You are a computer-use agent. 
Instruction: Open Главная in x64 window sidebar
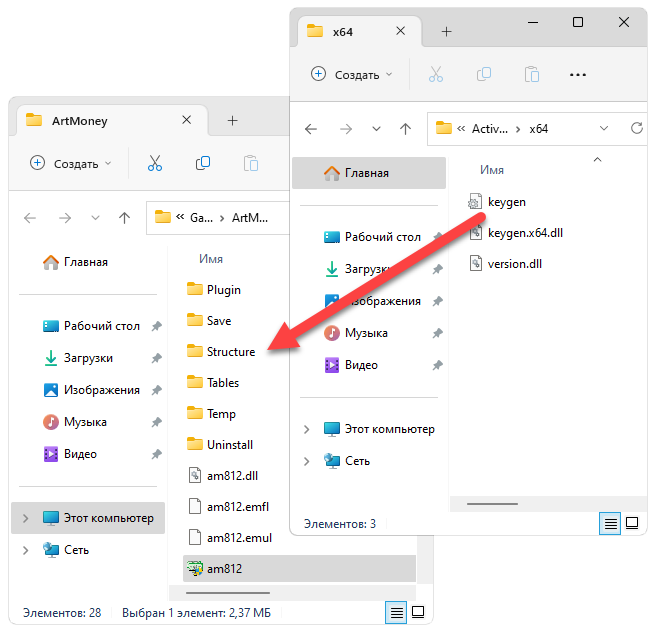click(x=369, y=173)
